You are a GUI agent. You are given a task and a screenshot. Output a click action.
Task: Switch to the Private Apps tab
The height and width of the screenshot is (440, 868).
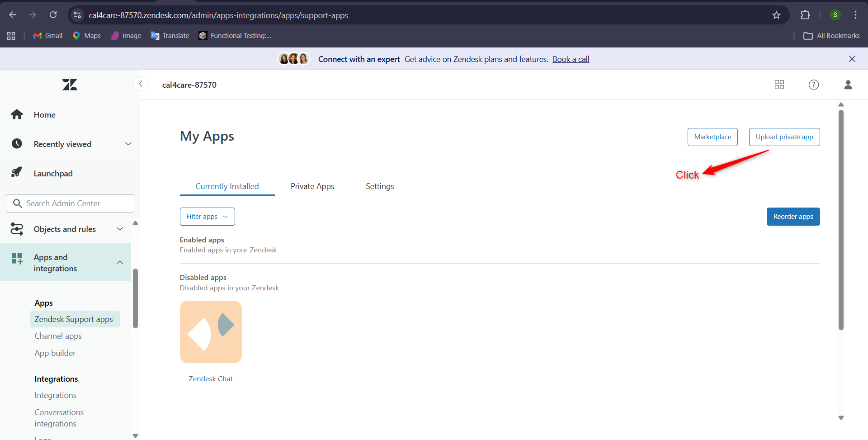(312, 186)
